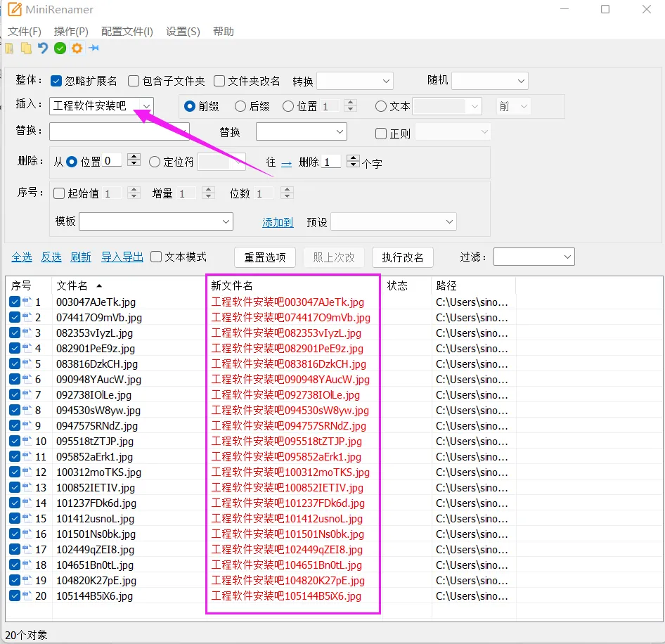The width and height of the screenshot is (665, 644).
Task: Click file icon of 104820K27pE.jpg row
Action: (27, 580)
